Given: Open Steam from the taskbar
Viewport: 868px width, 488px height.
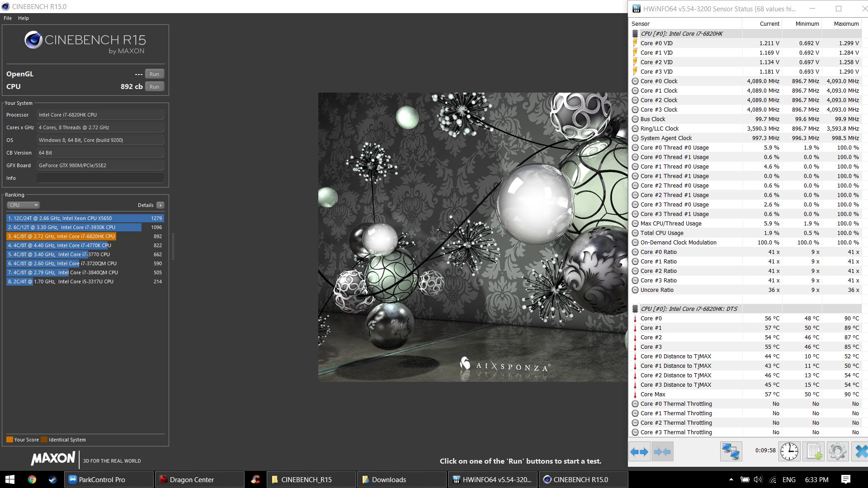Looking at the screenshot, I should (53, 479).
